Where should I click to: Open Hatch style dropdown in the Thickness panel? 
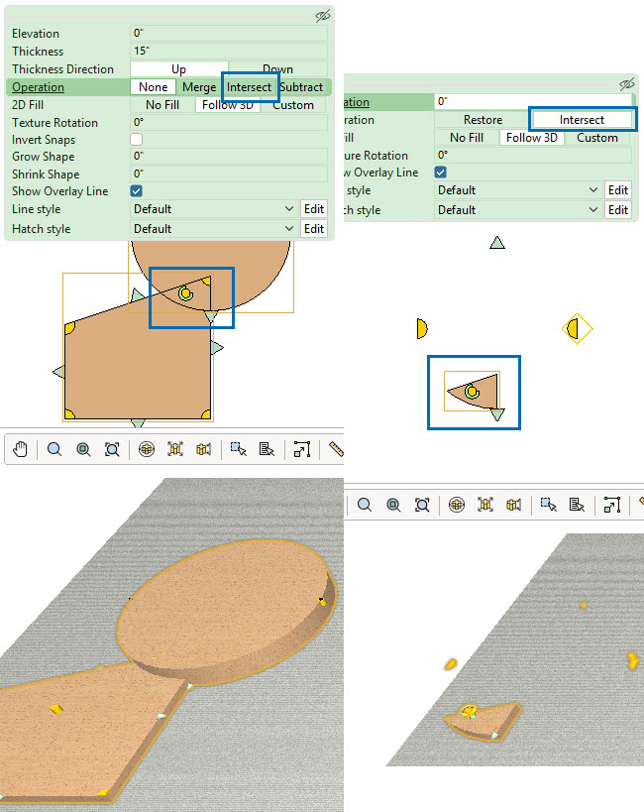(213, 229)
